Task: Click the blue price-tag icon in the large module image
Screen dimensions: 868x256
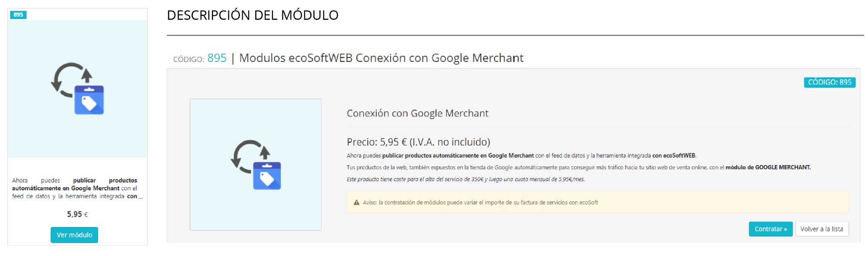Action: (x=267, y=176)
